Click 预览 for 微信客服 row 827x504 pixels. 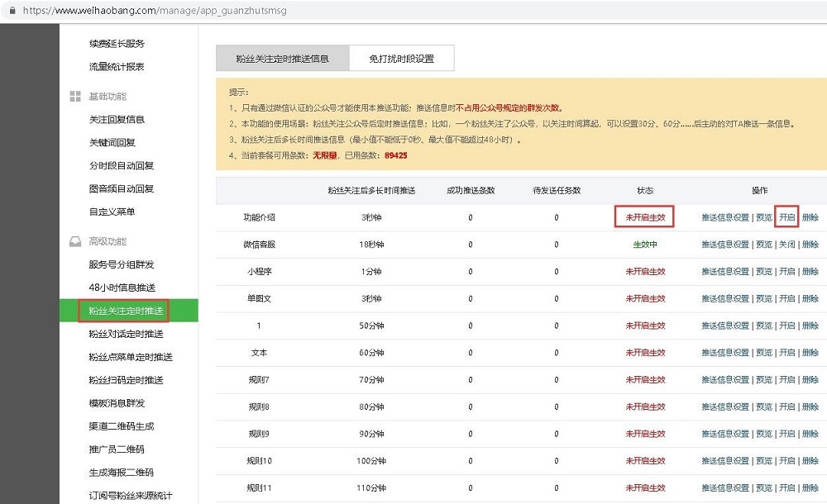click(x=763, y=244)
